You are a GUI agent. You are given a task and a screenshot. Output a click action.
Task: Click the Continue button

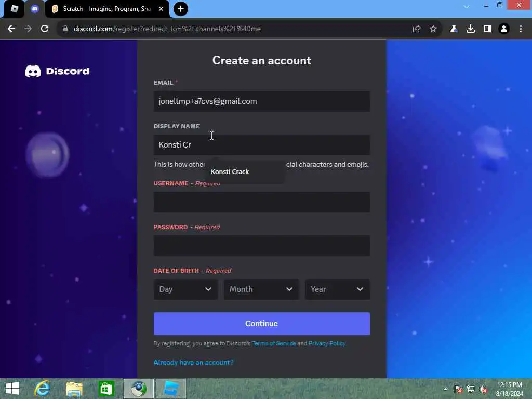tap(262, 324)
